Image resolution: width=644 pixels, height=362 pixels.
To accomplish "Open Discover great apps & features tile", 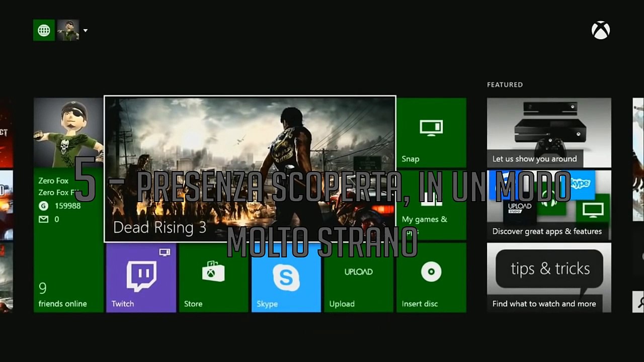I will 549,205.
